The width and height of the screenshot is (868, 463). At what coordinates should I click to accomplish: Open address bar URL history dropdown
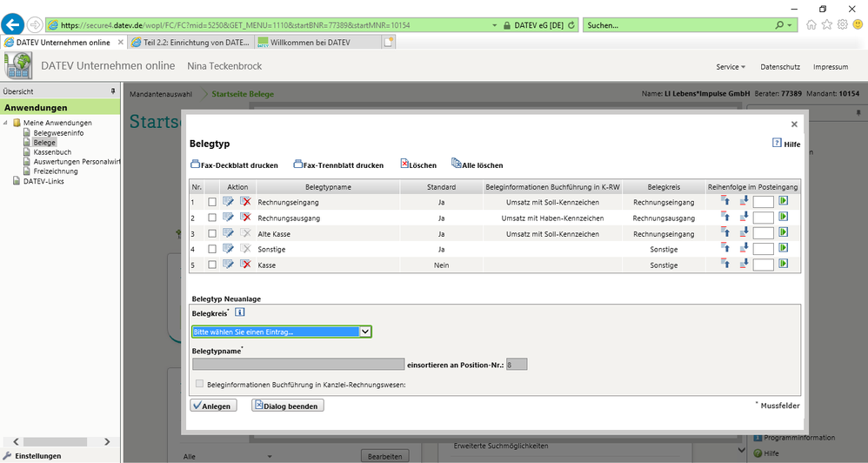click(494, 25)
